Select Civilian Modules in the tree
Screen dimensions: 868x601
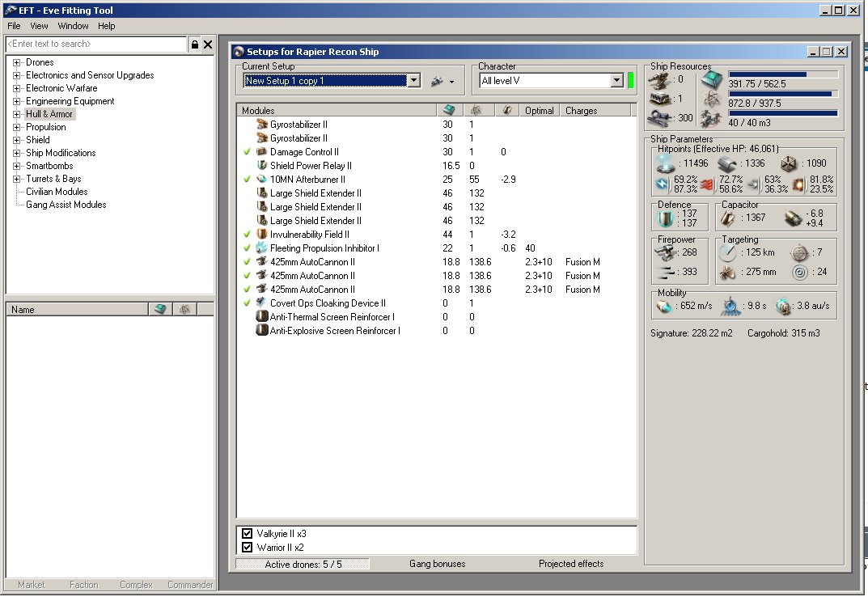[x=57, y=192]
